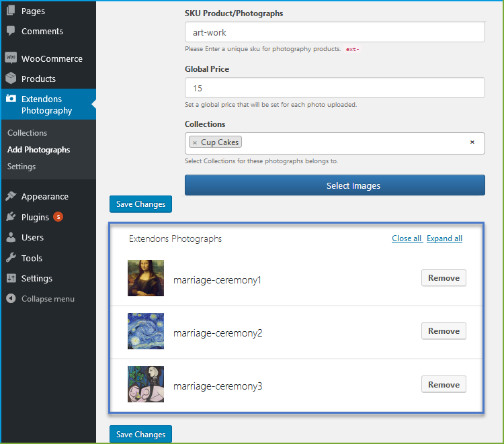
Task: Click the Expand all link
Action: point(444,238)
